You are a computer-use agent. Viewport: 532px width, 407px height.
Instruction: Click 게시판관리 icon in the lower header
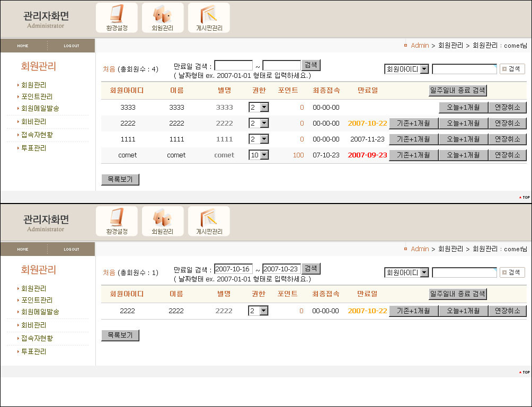click(x=209, y=221)
